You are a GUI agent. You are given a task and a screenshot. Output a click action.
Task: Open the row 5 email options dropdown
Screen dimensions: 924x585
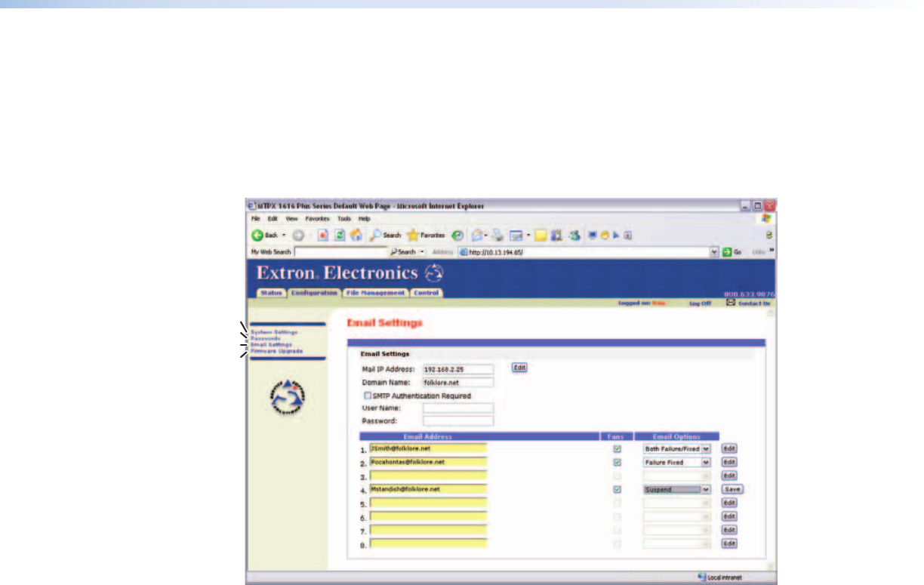pyautogui.click(x=677, y=503)
